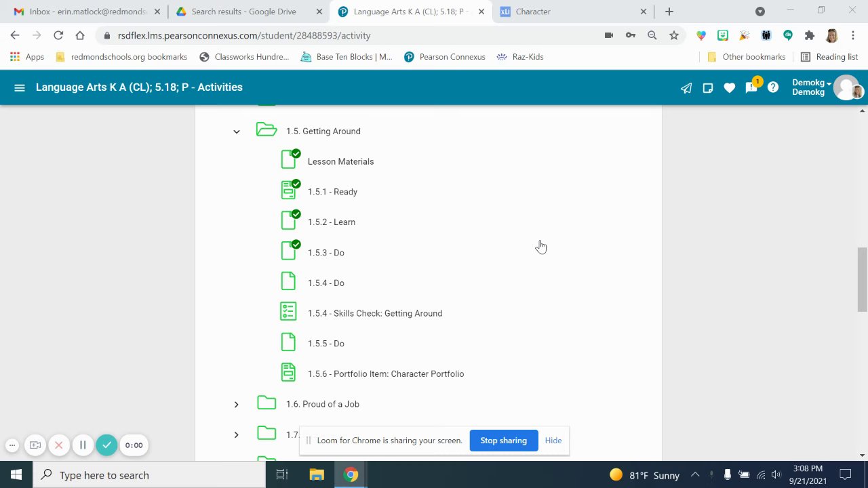The image size is (868, 488).
Task: Open 1.5.6 - Portfolio Item: Character Portfolio
Action: [x=386, y=374]
